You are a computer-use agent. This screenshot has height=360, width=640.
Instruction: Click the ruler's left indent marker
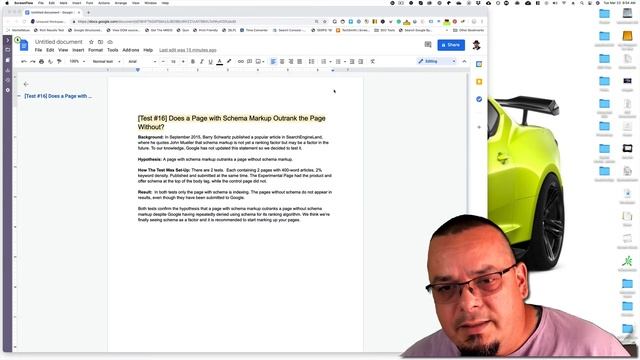pyautogui.click(x=138, y=70)
